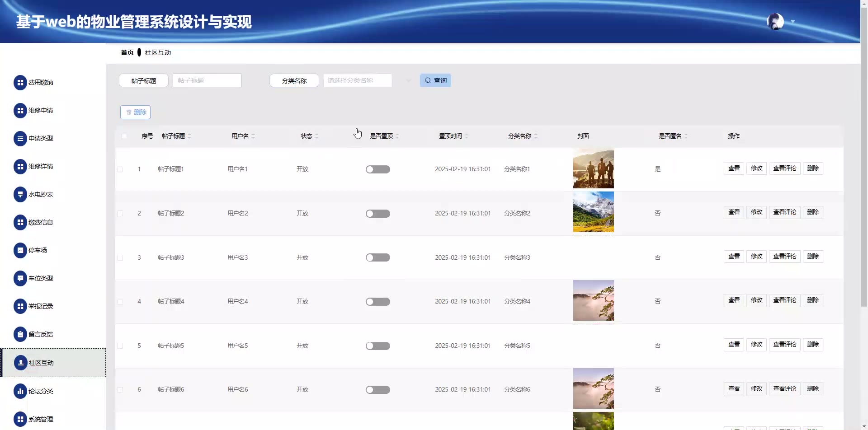Enable the pin switch for 帖子标题4
Image resolution: width=868 pixels, height=430 pixels.
point(377,302)
